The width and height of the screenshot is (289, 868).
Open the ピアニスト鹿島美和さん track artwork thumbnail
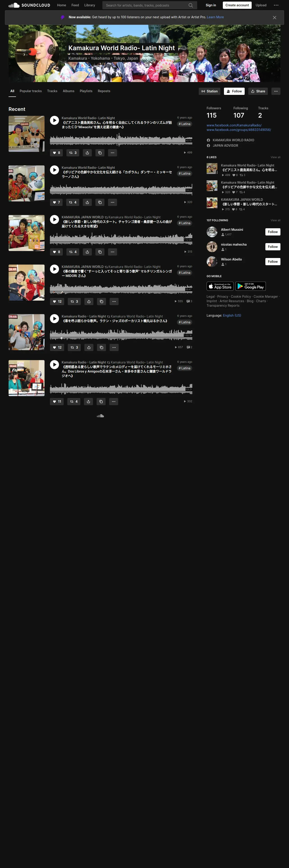pos(27,134)
